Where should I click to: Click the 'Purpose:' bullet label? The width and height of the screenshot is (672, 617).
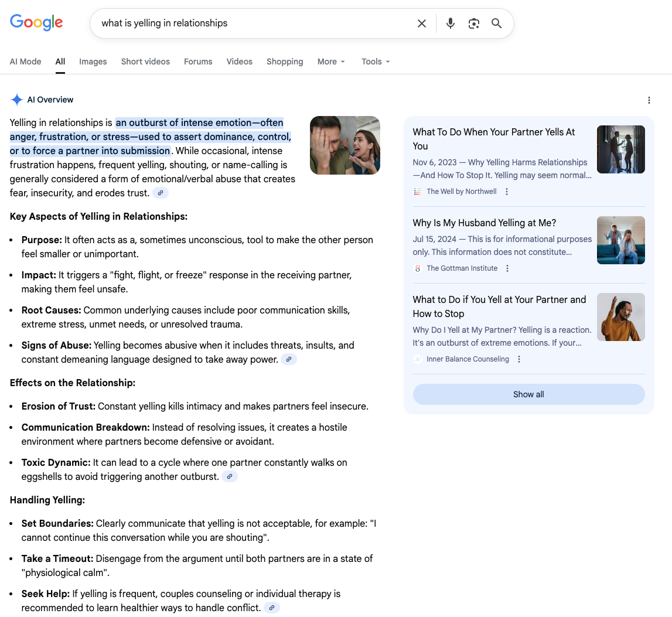tap(42, 240)
